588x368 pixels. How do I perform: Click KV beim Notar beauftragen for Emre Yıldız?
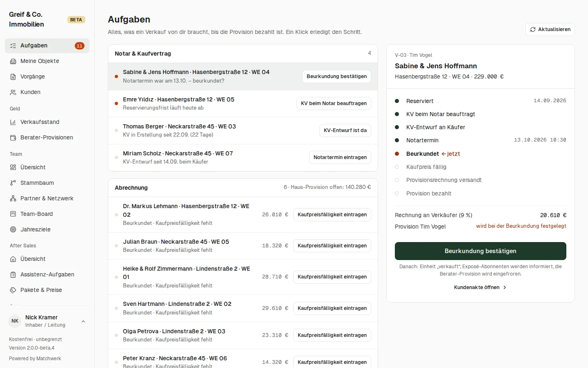334,103
